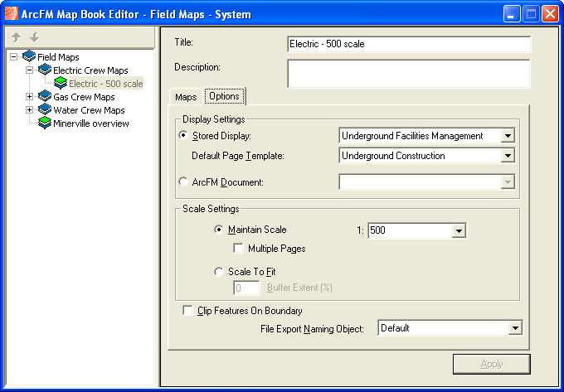Click the Field Maps book icon
Screen dimensions: 564x392
click(29, 56)
